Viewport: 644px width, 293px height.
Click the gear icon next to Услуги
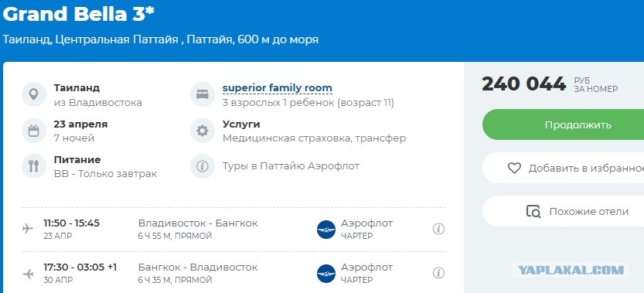click(x=202, y=131)
